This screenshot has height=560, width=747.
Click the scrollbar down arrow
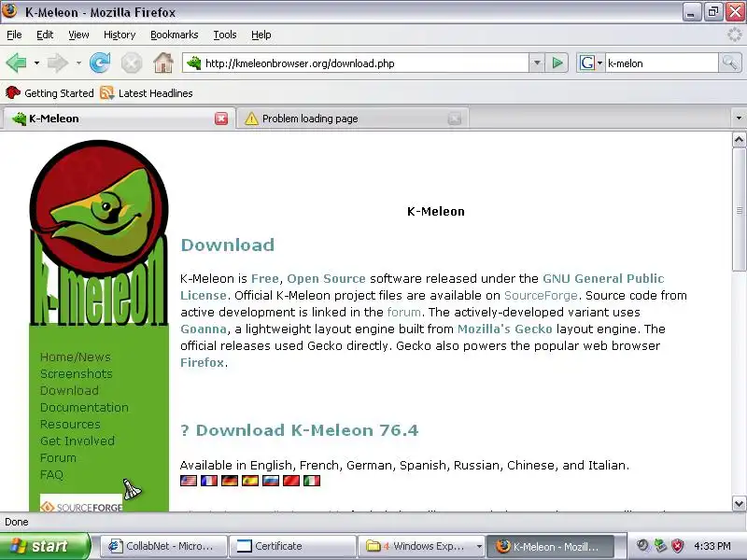(739, 504)
